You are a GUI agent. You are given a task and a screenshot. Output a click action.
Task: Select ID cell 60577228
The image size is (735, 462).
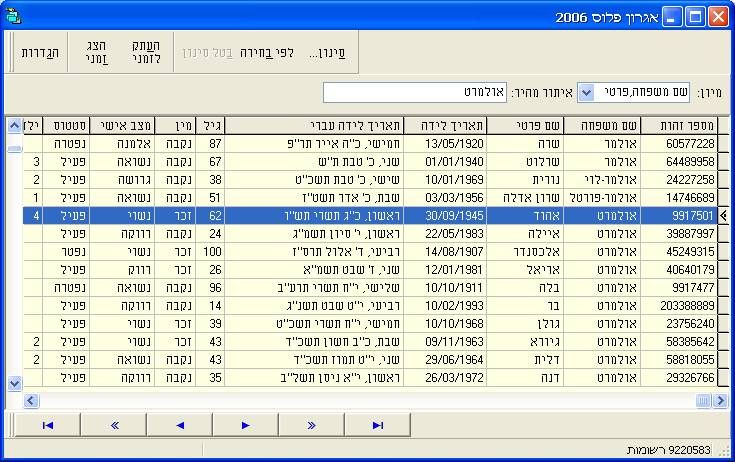pos(679,143)
